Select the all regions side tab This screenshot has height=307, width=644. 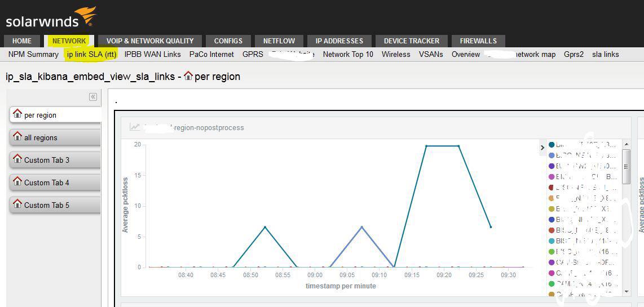point(55,137)
